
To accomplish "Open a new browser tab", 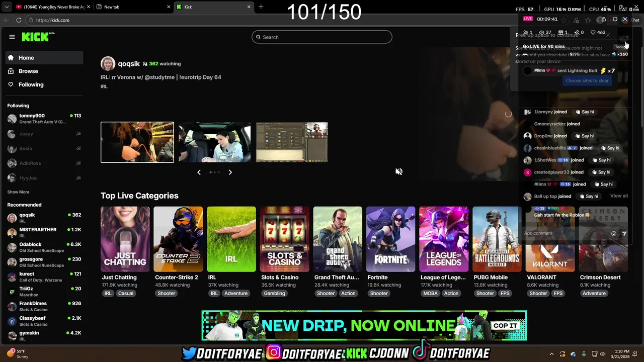I will (261, 7).
